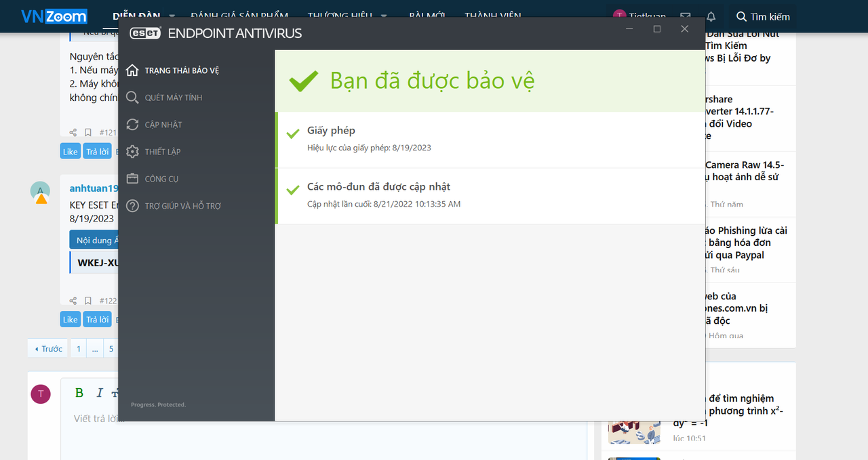Screen dimensions: 868x460
Task: Open the Bài mới nav item
Action: [x=427, y=16]
